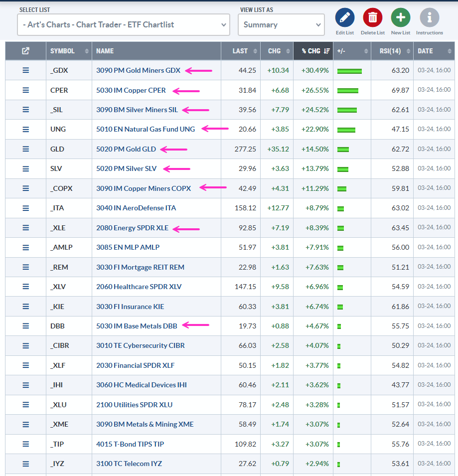Open 5030 IM Base Metals DBB link

(x=137, y=326)
